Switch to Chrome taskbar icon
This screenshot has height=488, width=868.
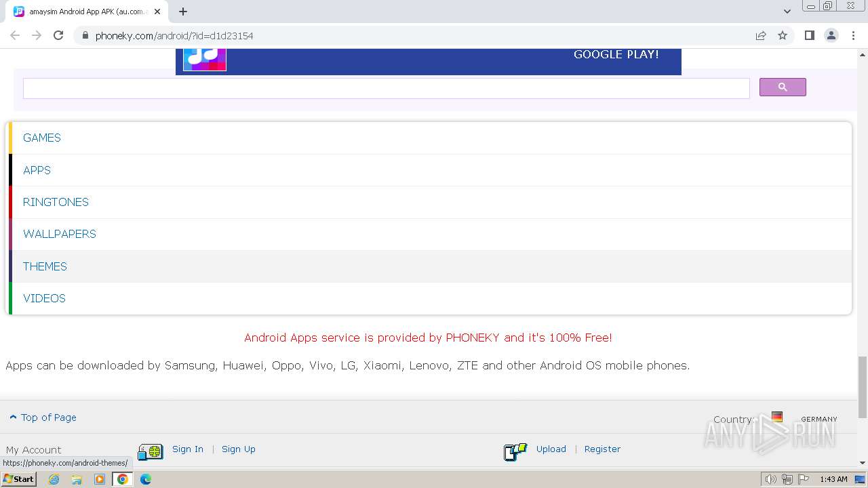[x=123, y=479]
